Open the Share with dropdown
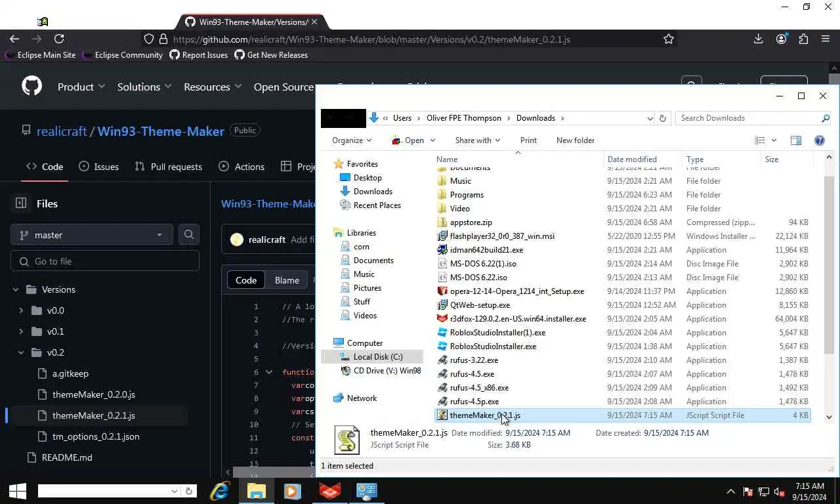Screen dimensions: 840x504 click(477, 140)
